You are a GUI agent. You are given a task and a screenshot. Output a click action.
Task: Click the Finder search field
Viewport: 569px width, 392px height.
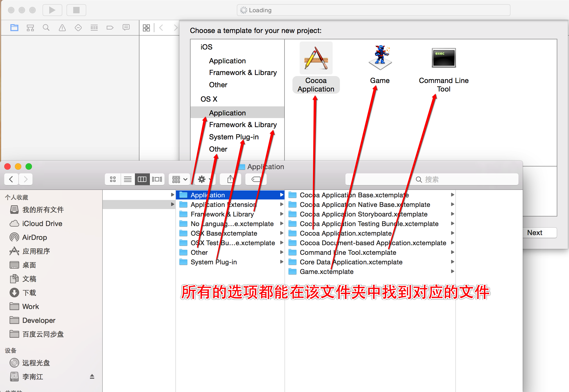coord(432,179)
